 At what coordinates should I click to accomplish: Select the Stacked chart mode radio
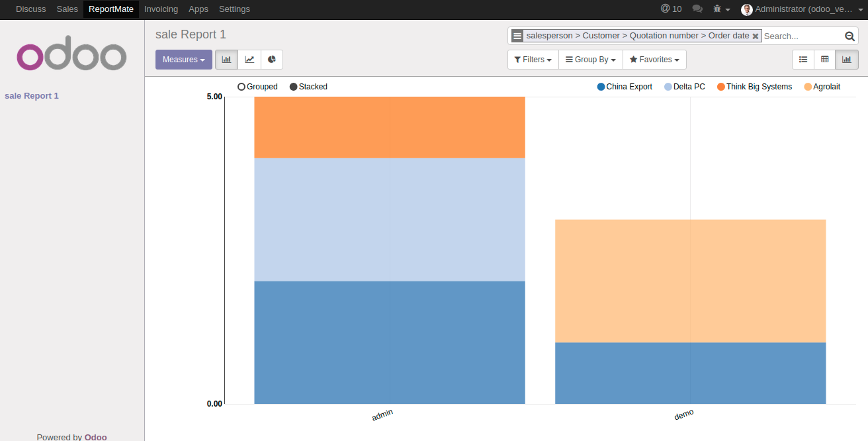292,86
